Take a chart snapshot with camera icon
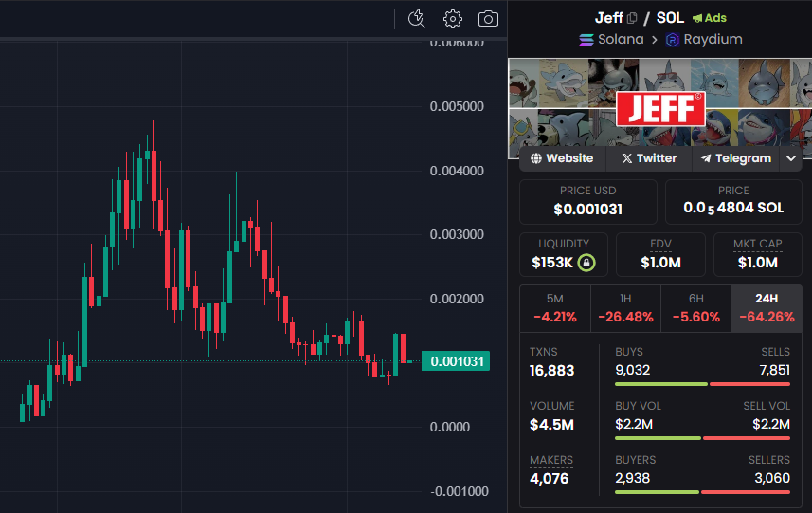 (x=488, y=19)
